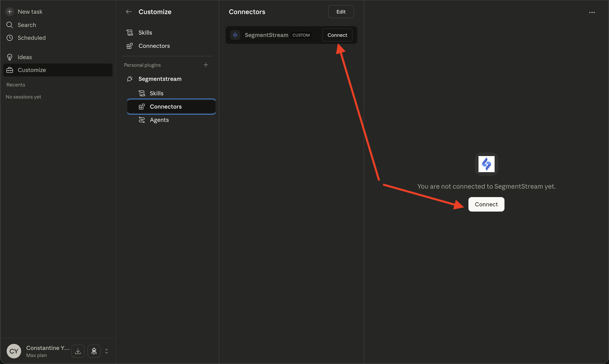This screenshot has height=364, width=609.
Task: Open the three-dot more options menu
Action: (592, 12)
